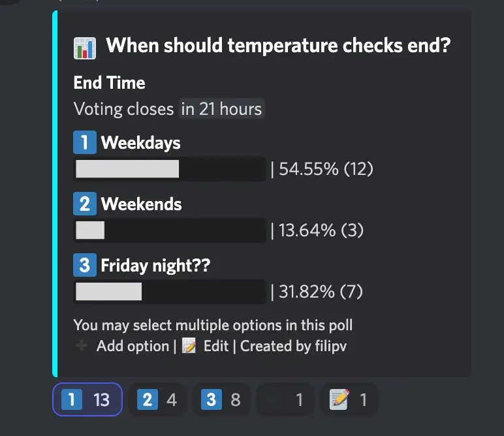The height and width of the screenshot is (436, 504).
Task: Toggle the memo reaction with count 1
Action: tap(349, 399)
